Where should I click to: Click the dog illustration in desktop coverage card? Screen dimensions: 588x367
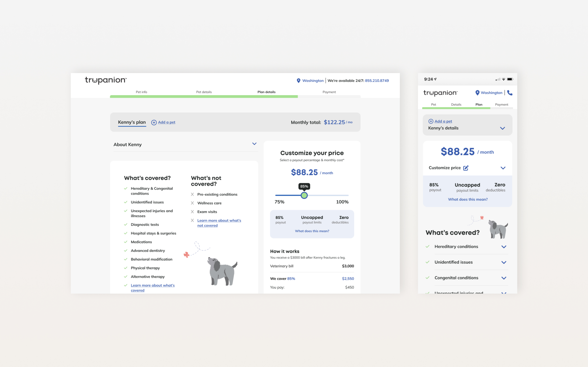click(222, 271)
